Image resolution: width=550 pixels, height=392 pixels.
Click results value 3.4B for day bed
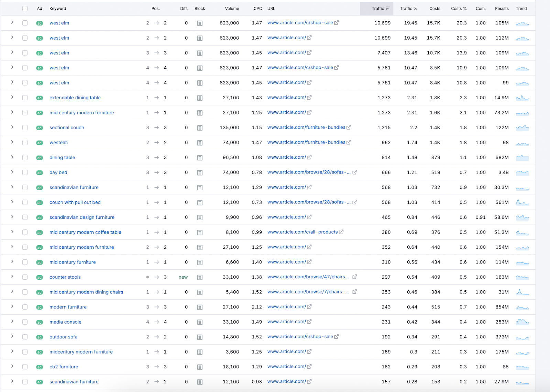pos(504,172)
